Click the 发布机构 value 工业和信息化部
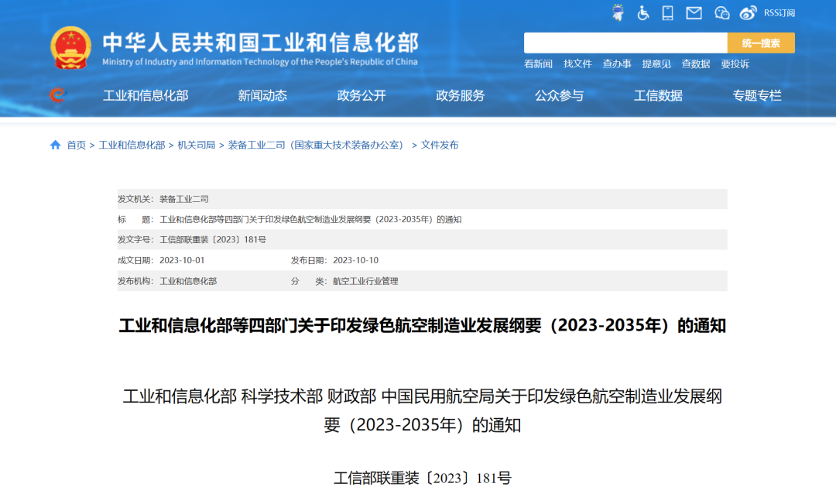 pos(188,281)
